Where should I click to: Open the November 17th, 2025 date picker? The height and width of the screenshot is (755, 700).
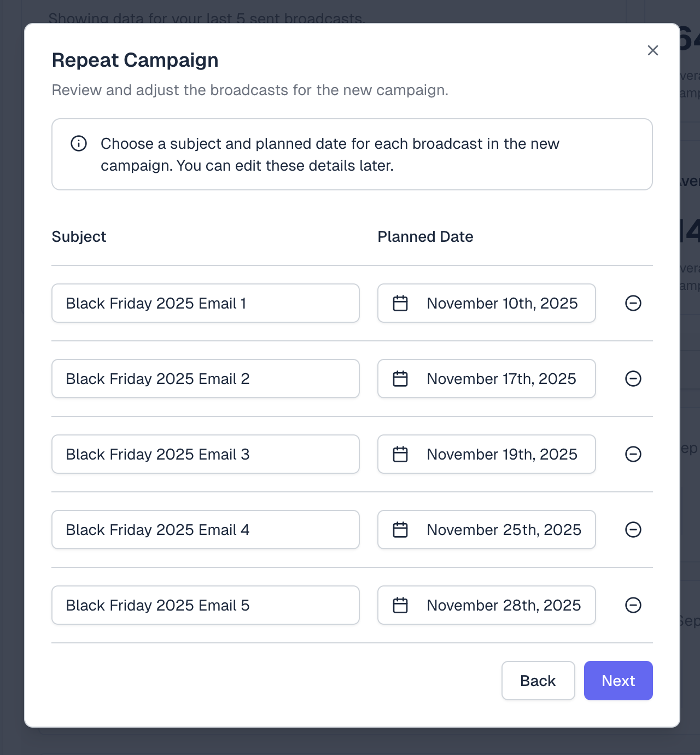(x=486, y=379)
